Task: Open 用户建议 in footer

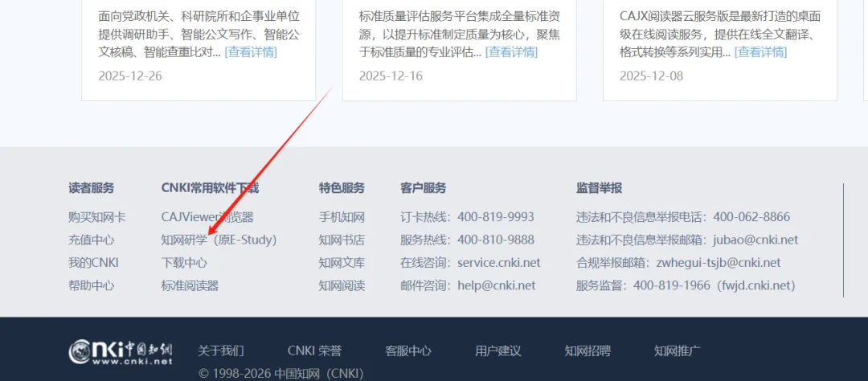Action: tap(497, 350)
